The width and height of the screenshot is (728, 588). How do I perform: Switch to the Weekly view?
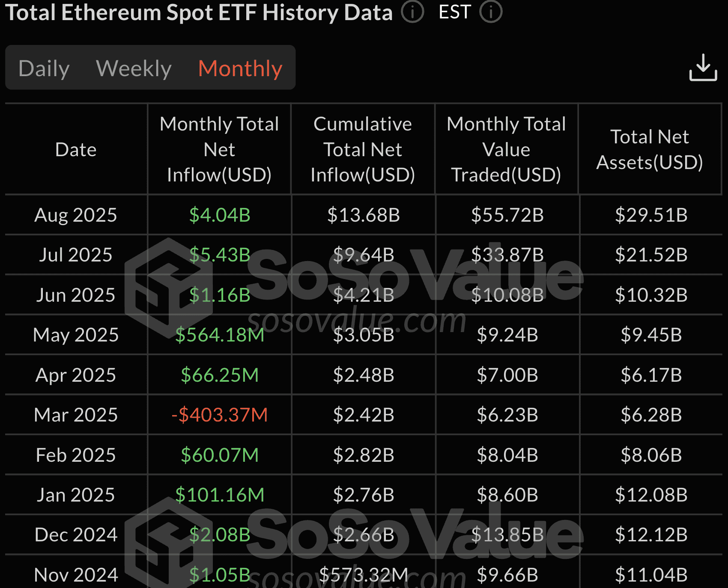[x=134, y=68]
